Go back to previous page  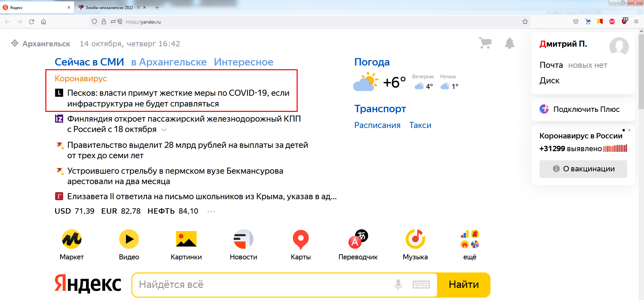point(7,22)
